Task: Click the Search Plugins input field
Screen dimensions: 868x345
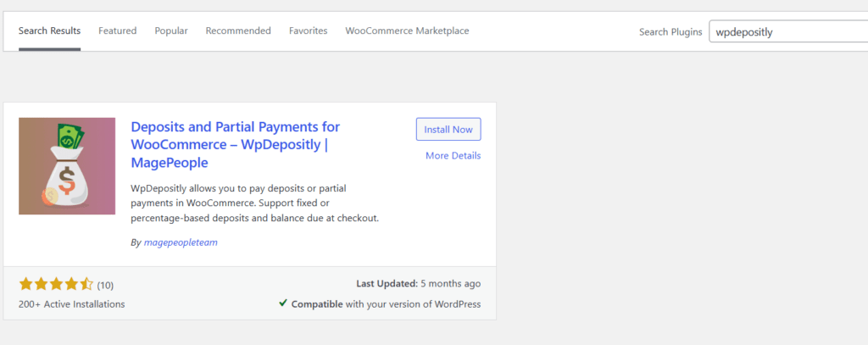Action: click(788, 31)
